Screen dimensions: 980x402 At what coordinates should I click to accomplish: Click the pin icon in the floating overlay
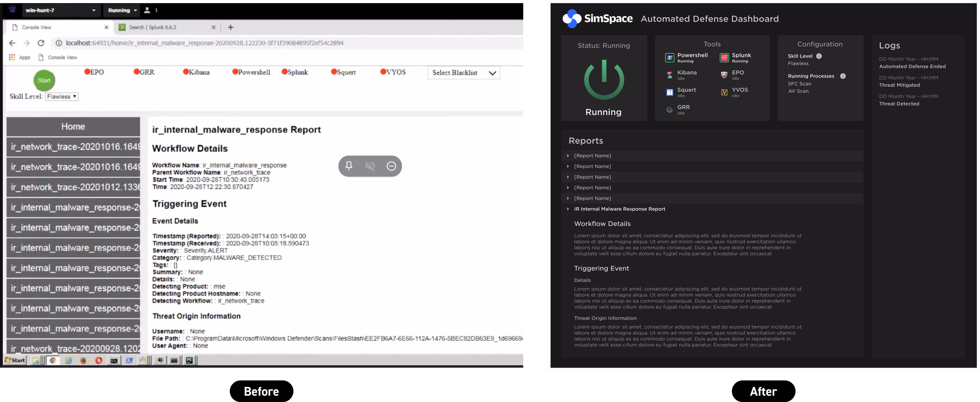349,166
